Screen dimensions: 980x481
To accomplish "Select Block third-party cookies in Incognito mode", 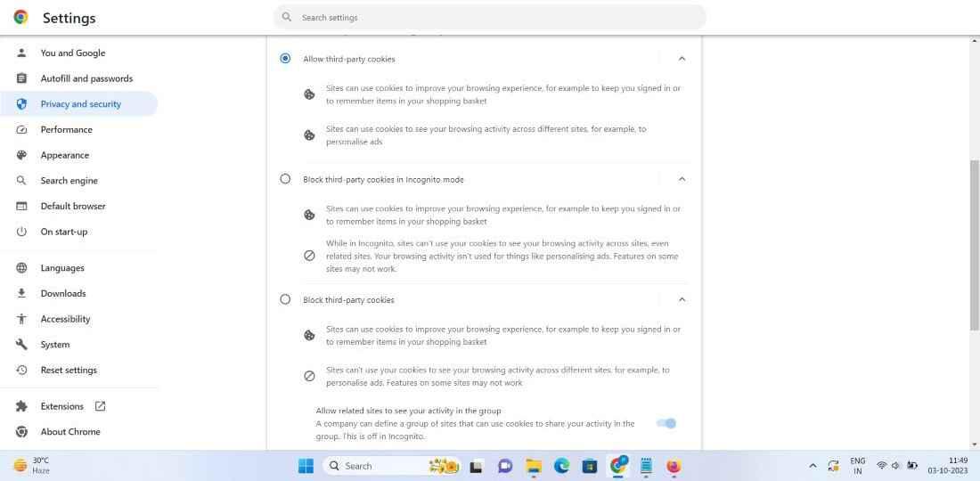I will [x=285, y=179].
